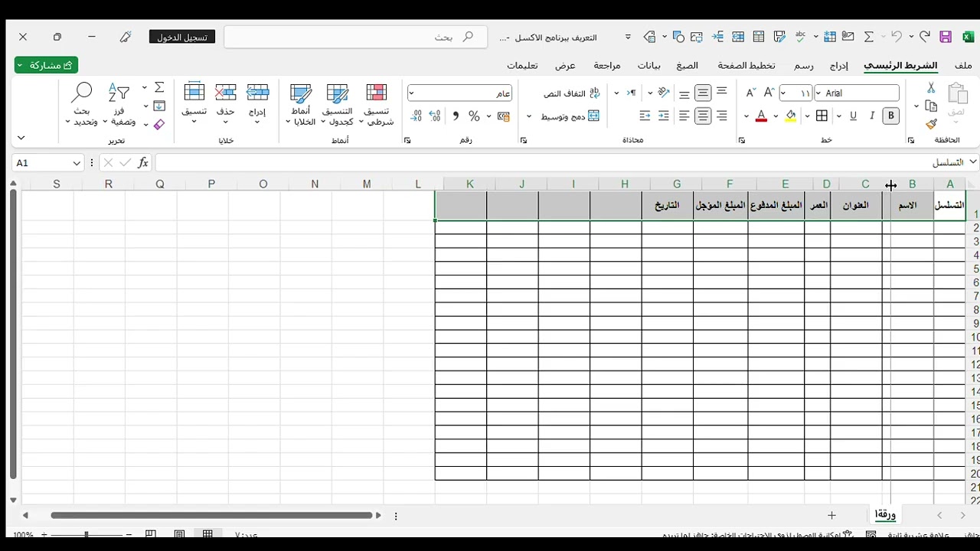Screen dimensions: 980x551
Task: Click the percent style icon
Action: pos(474,116)
